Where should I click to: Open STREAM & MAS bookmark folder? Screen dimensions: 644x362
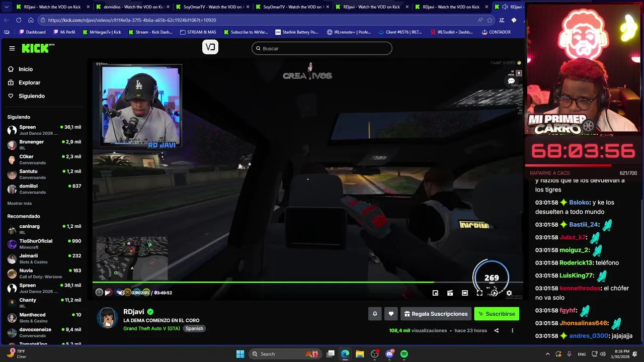pos(198,32)
